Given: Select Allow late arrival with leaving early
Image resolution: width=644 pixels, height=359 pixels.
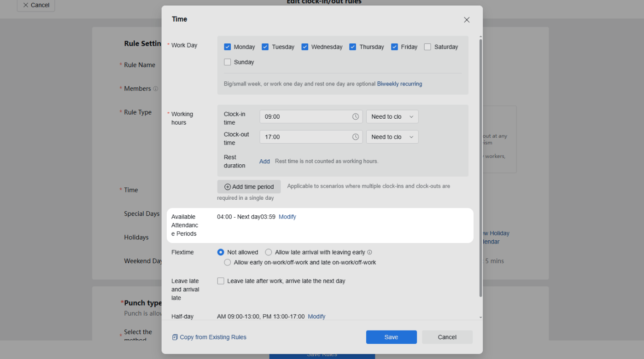Looking at the screenshot, I should [x=269, y=252].
